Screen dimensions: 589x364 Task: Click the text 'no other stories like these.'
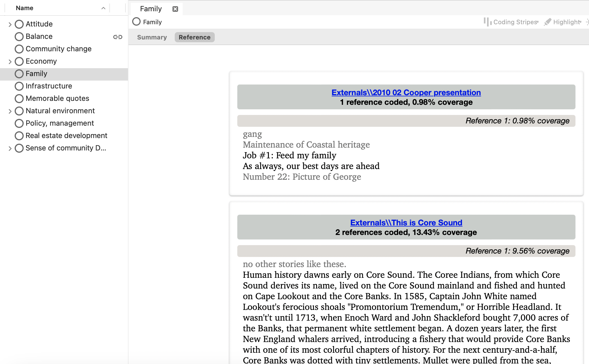(x=294, y=264)
